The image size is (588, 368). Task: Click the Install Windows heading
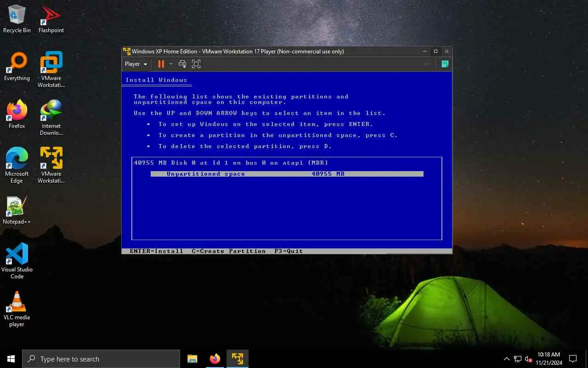156,80
